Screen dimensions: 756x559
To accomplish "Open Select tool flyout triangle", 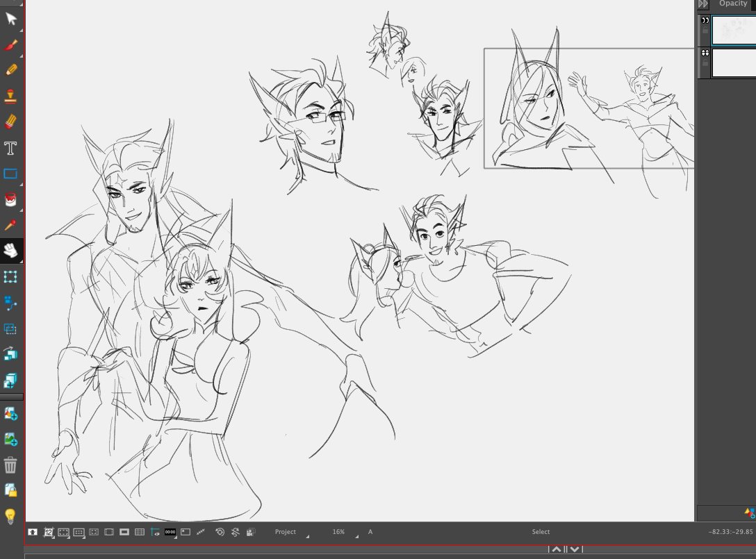I will coord(21,30).
